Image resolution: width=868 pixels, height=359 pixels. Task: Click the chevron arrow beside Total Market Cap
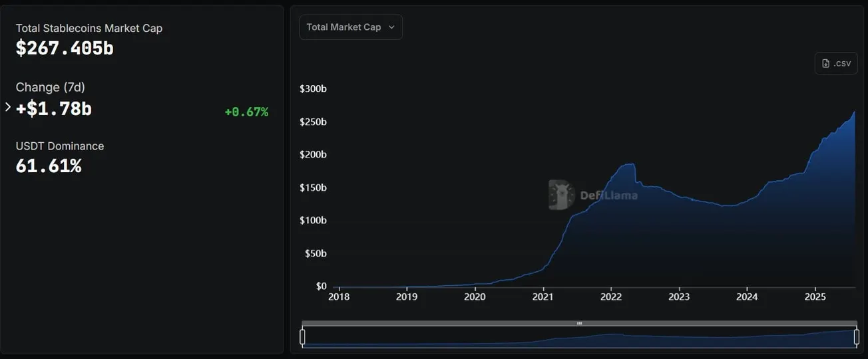(391, 27)
